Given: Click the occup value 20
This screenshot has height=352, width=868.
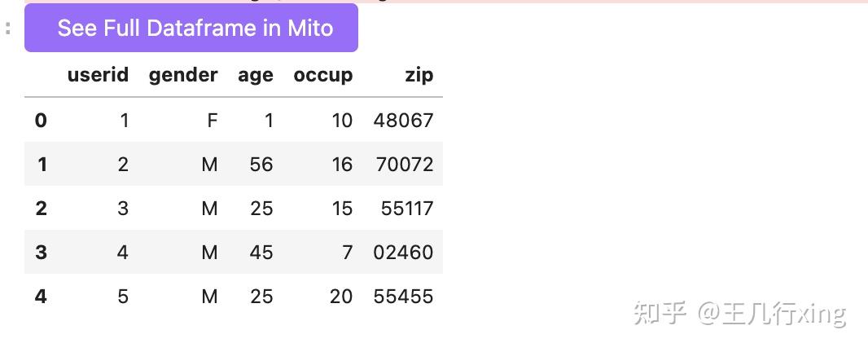Looking at the screenshot, I should point(341,297).
